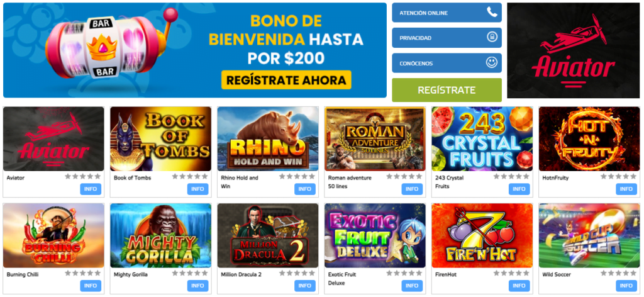Click the yellow Regístrate Ahora button
This screenshot has height=297, width=644.
(286, 80)
